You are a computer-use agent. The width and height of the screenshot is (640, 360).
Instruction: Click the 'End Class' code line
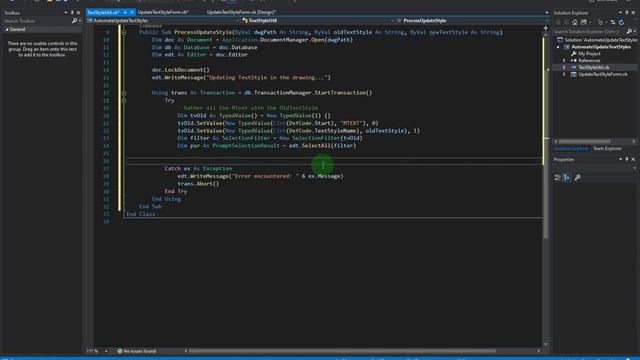(x=140, y=214)
